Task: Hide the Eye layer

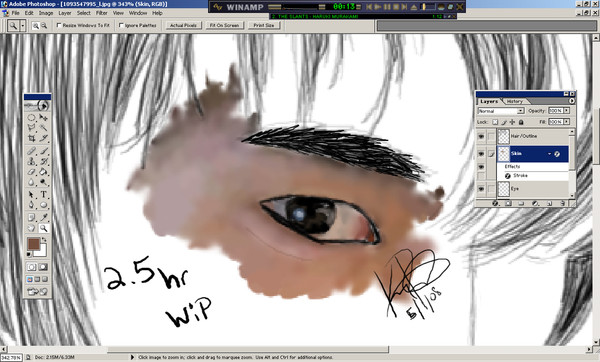Action: (481, 189)
